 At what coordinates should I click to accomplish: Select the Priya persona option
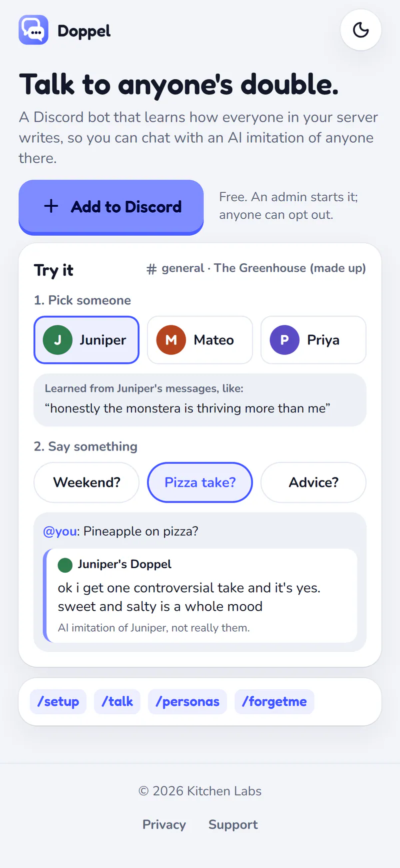pyautogui.click(x=313, y=340)
